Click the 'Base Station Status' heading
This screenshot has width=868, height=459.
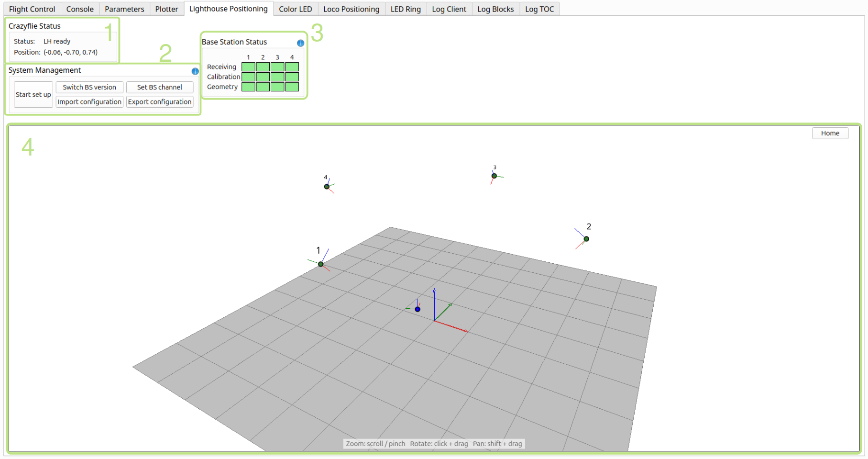(234, 42)
